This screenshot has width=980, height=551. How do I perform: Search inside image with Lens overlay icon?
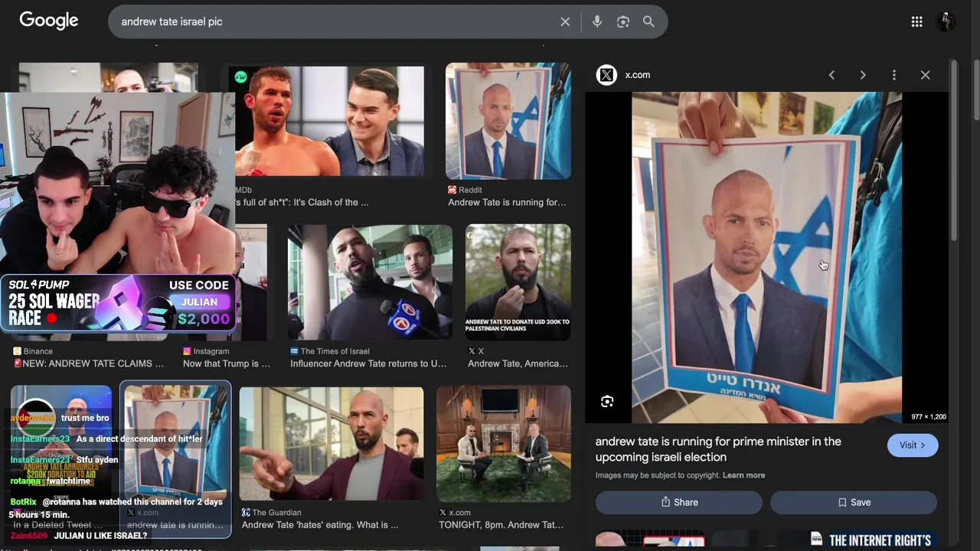pyautogui.click(x=607, y=402)
